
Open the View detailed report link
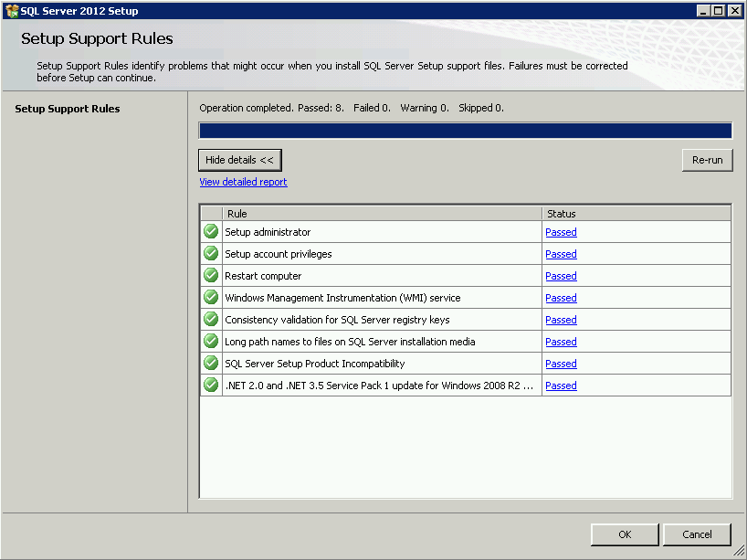[x=243, y=182]
